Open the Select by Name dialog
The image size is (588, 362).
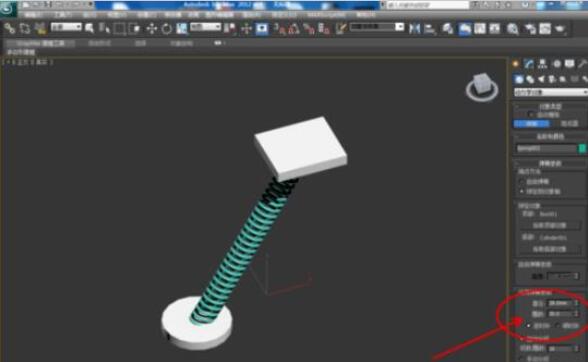pyautogui.click(x=104, y=29)
